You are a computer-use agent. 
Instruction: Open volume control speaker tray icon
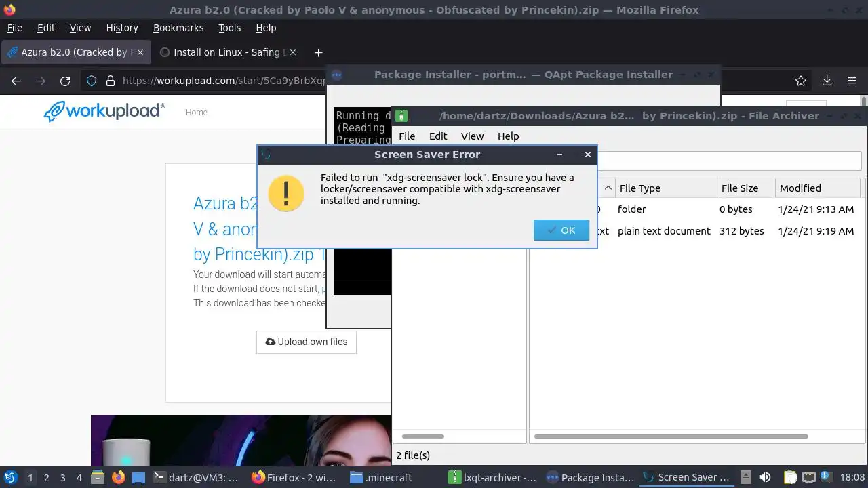[766, 477]
